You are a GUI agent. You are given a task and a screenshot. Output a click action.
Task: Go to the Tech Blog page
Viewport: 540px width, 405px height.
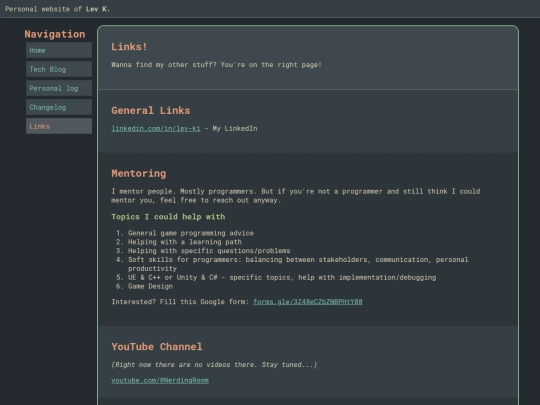(59, 69)
